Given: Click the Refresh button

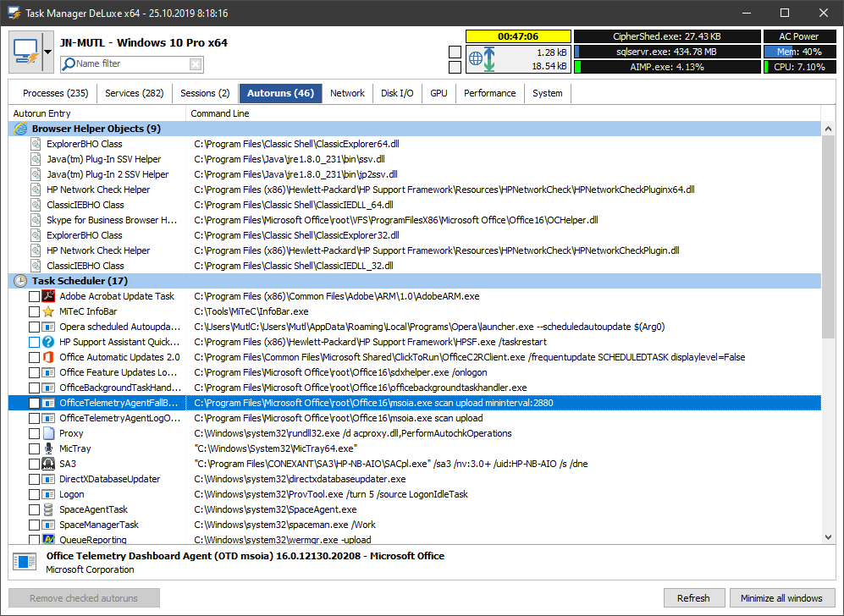Looking at the screenshot, I should [x=693, y=598].
